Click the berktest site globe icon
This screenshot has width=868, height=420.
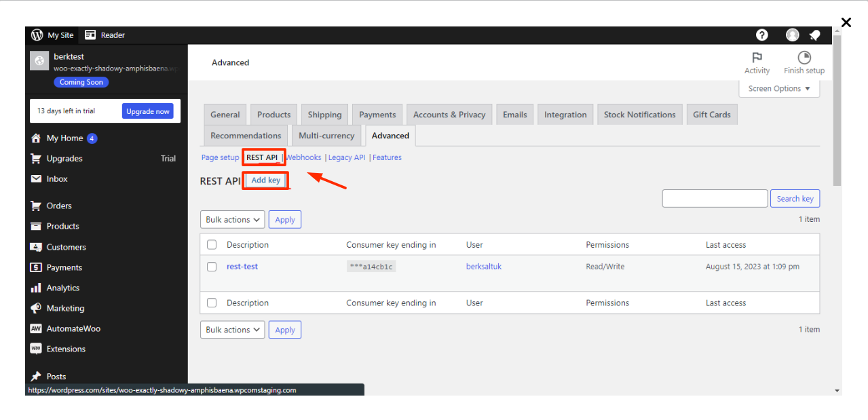pos(40,61)
